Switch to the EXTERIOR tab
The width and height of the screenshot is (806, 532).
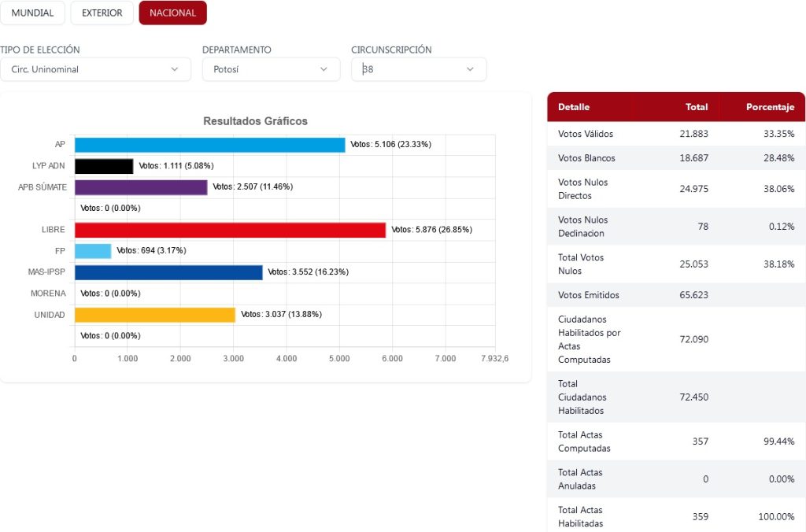click(x=102, y=13)
